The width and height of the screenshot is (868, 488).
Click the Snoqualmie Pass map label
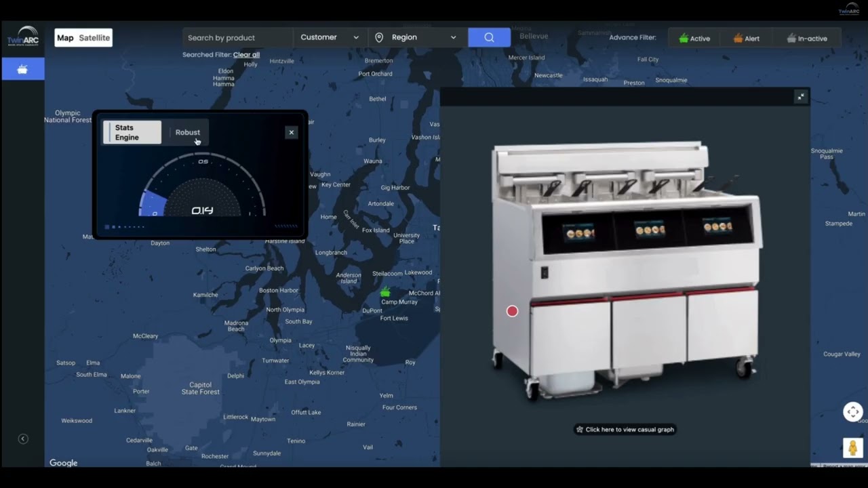click(827, 154)
